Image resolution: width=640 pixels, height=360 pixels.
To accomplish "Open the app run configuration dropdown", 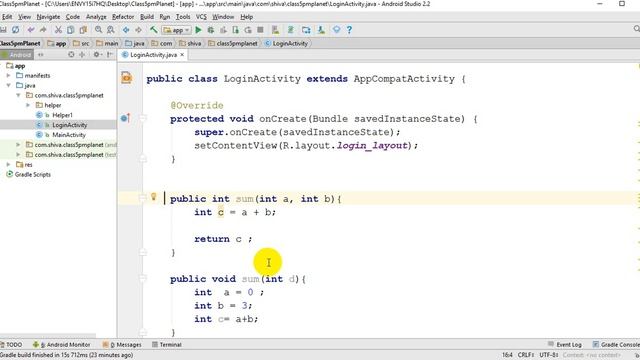I will [x=176, y=30].
